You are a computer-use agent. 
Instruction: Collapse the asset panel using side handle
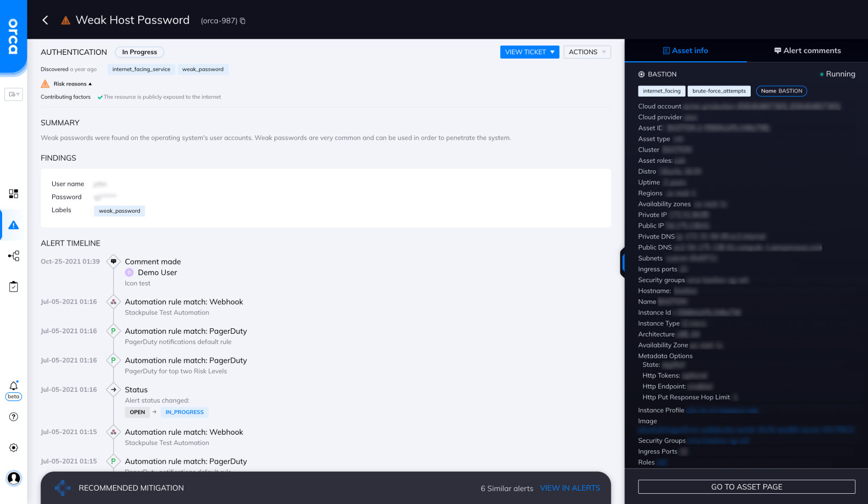(x=623, y=263)
